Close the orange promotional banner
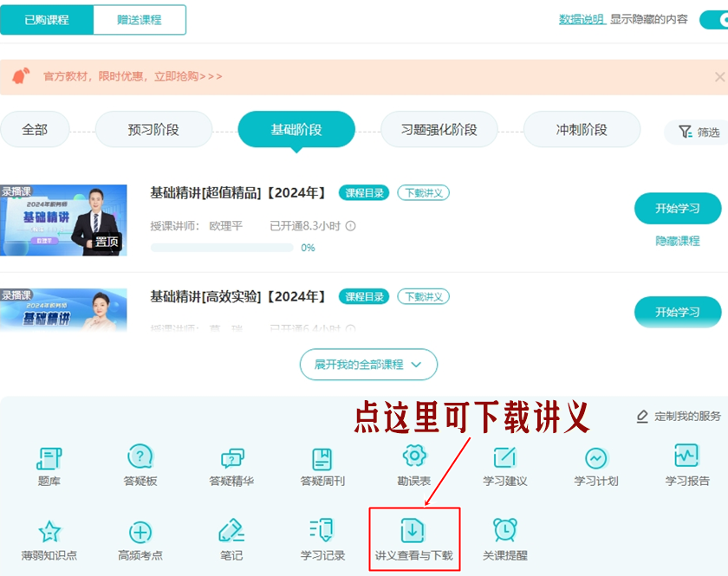 (x=718, y=76)
